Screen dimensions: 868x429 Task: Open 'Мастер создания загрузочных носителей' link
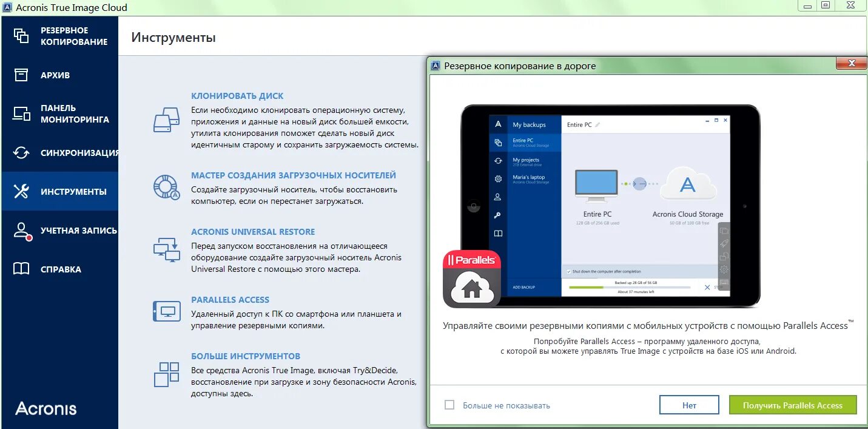click(294, 175)
